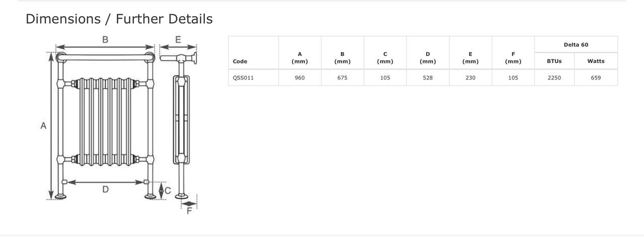Click the "B" width label above the diagram
The height and width of the screenshot is (237, 644).
coord(105,40)
